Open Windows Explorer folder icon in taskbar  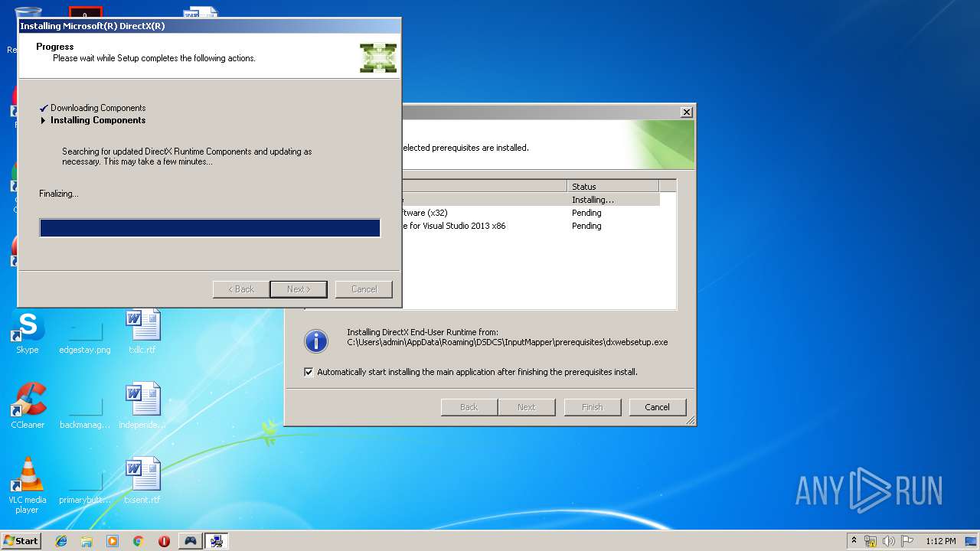[x=87, y=541]
